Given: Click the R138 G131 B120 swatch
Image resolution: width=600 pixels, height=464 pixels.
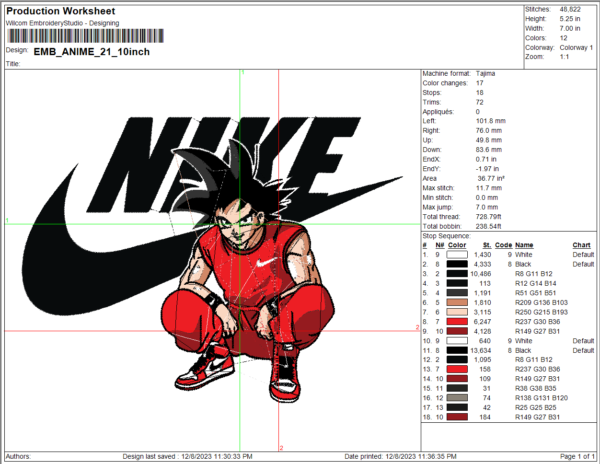Looking at the screenshot, I should [457, 398].
